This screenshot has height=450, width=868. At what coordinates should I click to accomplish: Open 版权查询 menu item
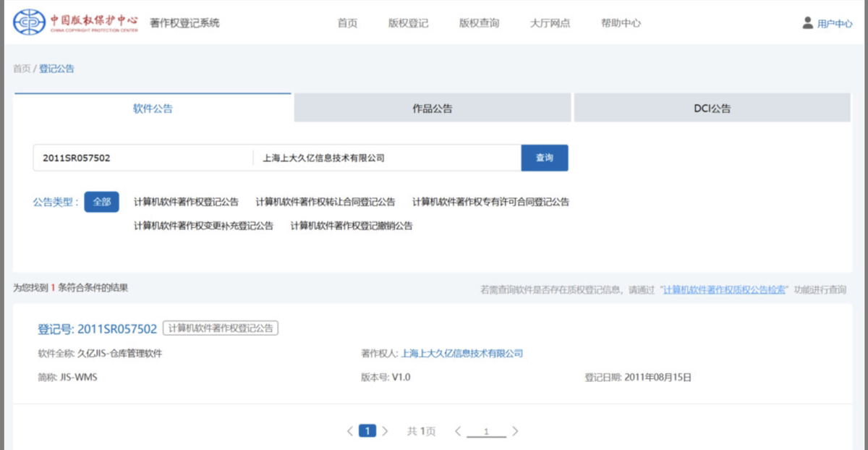point(479,23)
